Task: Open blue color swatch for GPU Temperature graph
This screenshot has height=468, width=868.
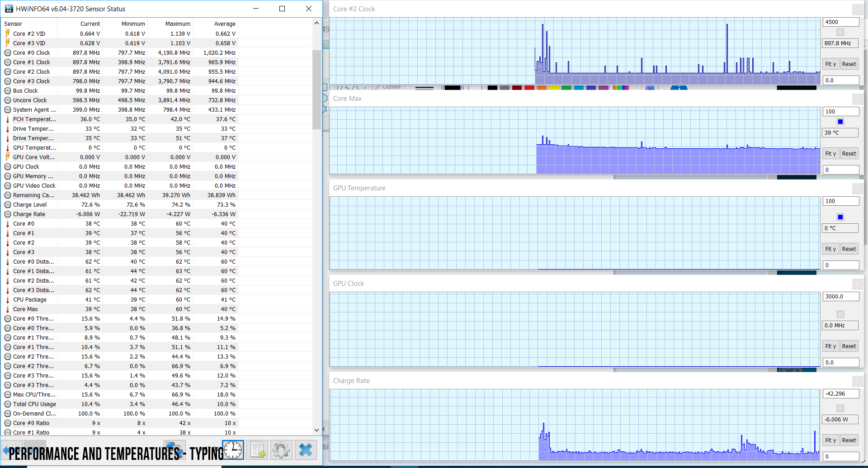Action: tap(840, 217)
